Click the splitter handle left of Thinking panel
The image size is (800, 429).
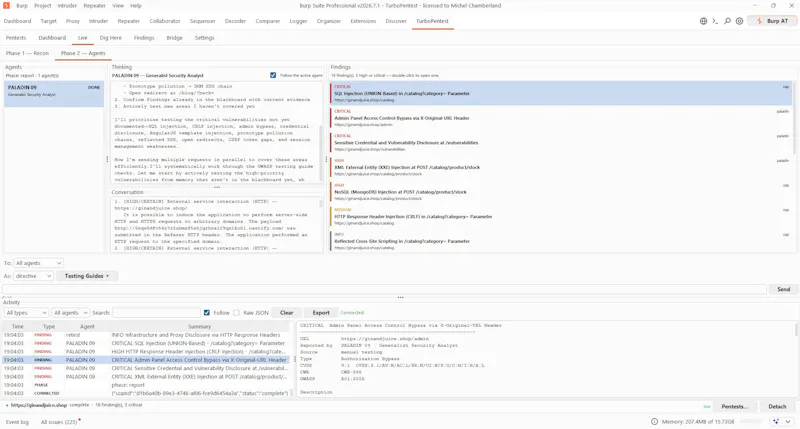107,159
